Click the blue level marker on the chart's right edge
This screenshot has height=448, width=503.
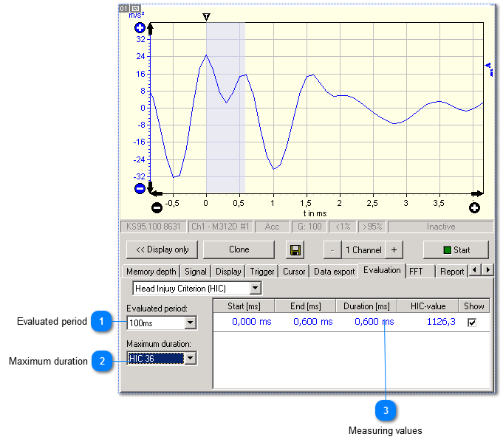point(488,68)
